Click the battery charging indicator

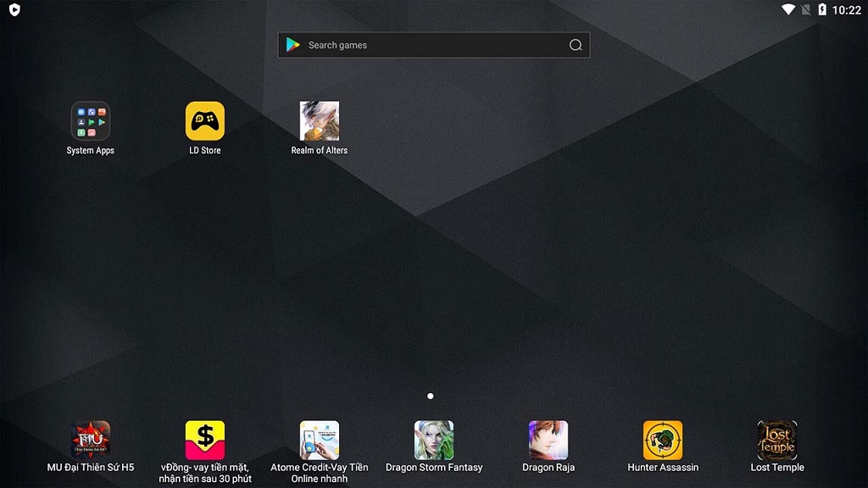(822, 9)
